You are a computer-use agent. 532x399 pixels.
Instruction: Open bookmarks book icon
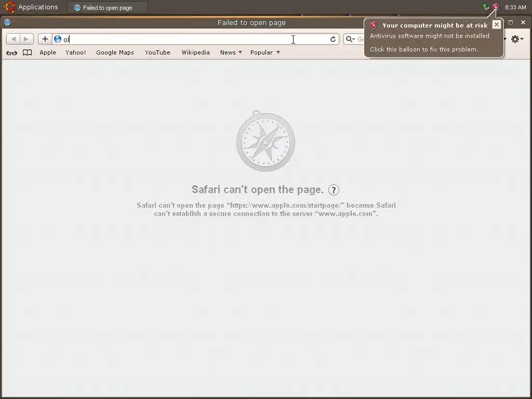[27, 52]
